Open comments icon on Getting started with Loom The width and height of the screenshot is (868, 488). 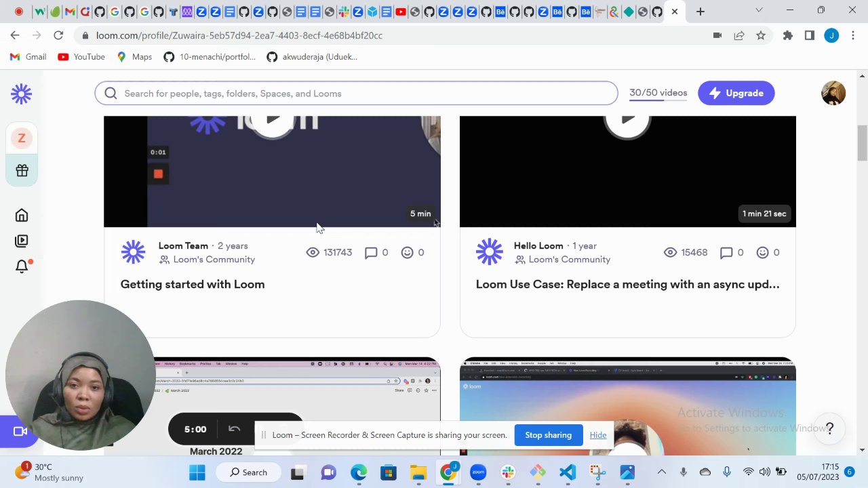click(371, 253)
